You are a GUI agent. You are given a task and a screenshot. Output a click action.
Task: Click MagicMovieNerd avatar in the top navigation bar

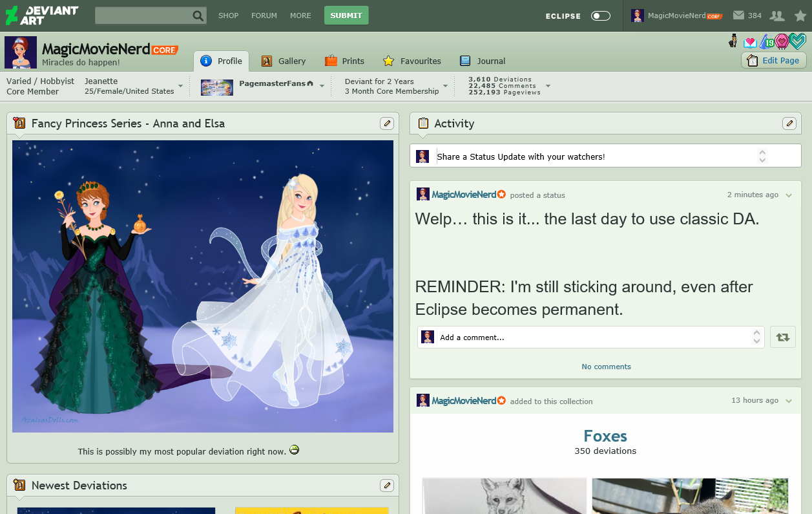click(x=638, y=16)
